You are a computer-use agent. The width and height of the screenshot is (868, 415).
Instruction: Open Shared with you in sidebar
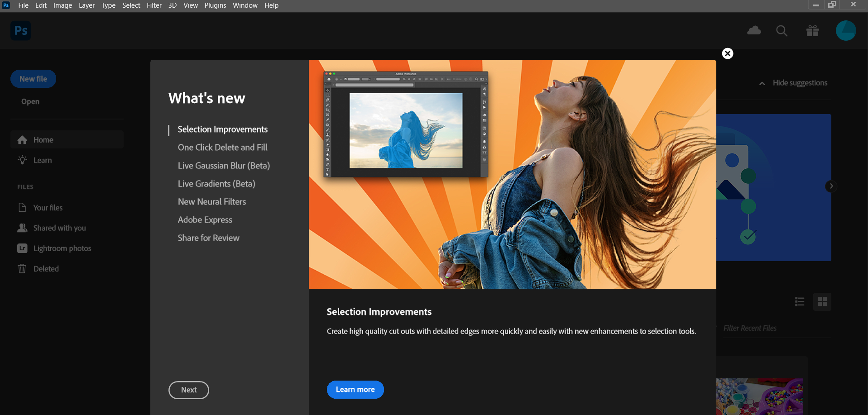point(67,228)
